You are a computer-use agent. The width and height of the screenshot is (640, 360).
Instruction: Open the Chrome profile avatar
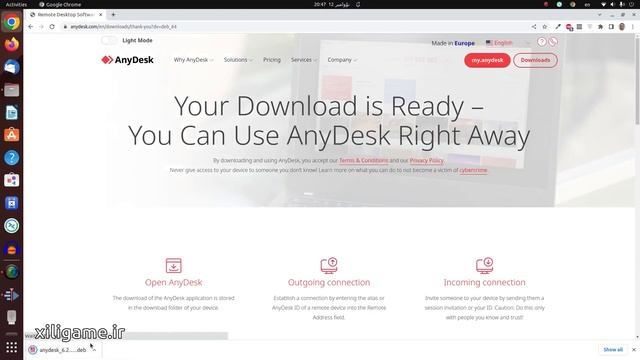[x=622, y=27]
